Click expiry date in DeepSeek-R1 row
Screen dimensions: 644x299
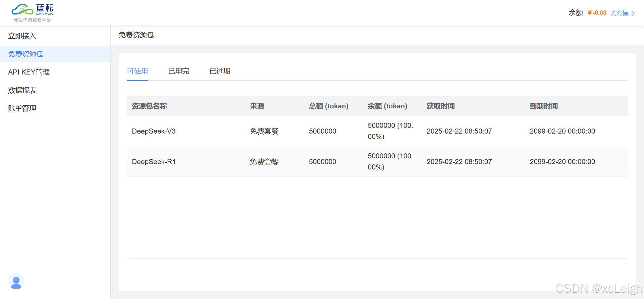point(562,162)
